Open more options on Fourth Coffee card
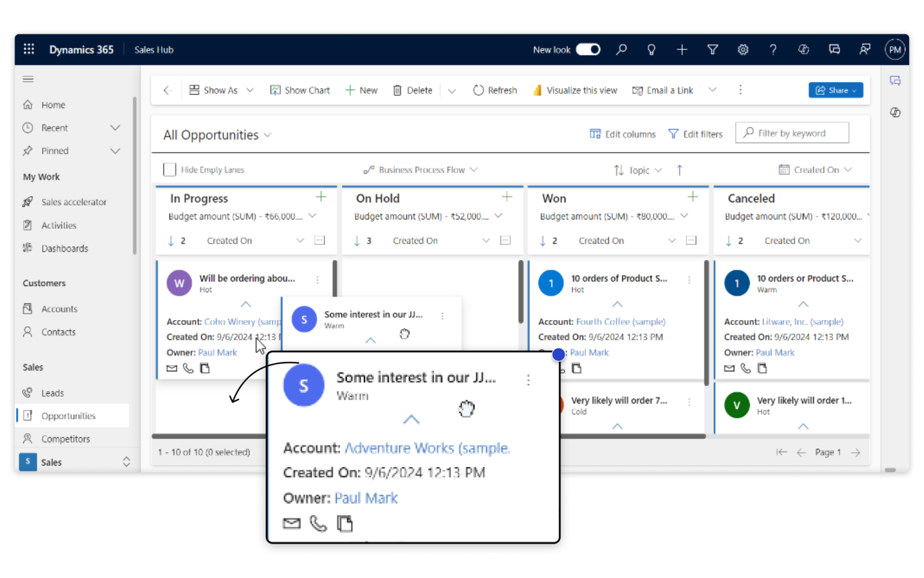The image size is (924, 578). [x=689, y=280]
